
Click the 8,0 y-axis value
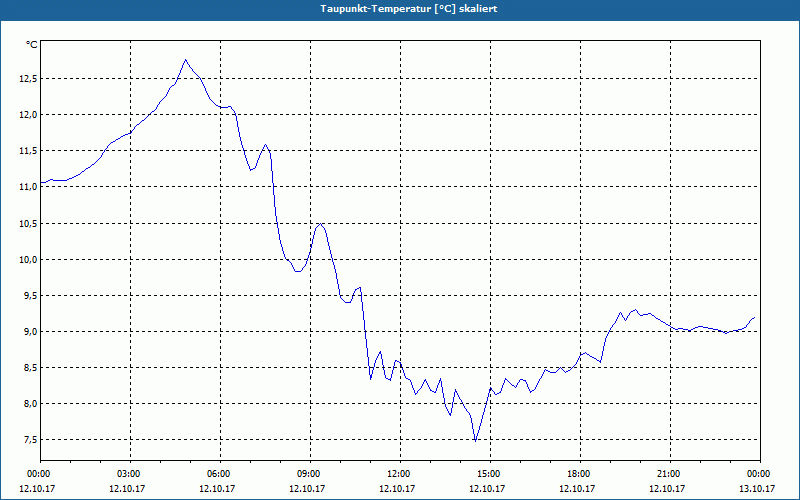[x=30, y=404]
